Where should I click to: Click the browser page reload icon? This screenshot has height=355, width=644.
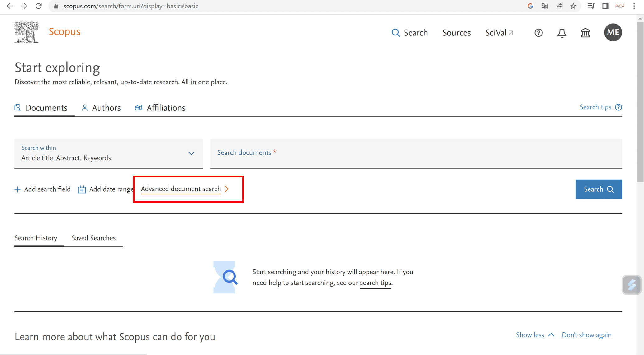pos(39,6)
